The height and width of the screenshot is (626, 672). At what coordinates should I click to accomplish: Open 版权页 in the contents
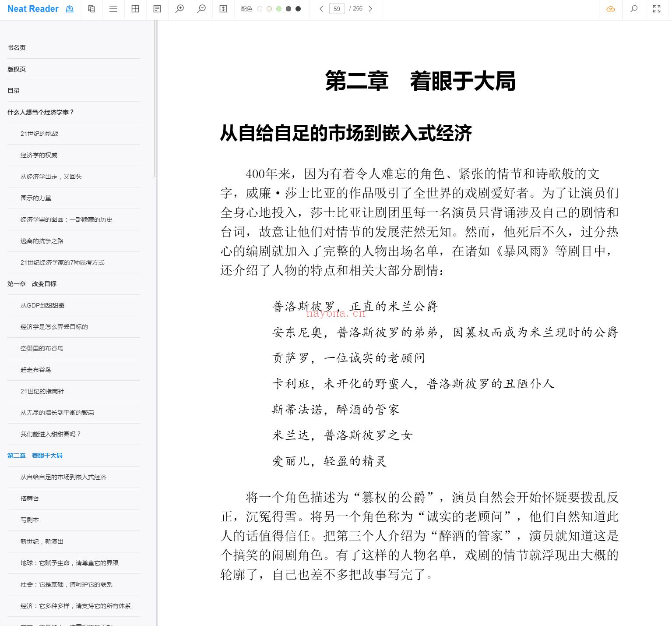point(17,69)
